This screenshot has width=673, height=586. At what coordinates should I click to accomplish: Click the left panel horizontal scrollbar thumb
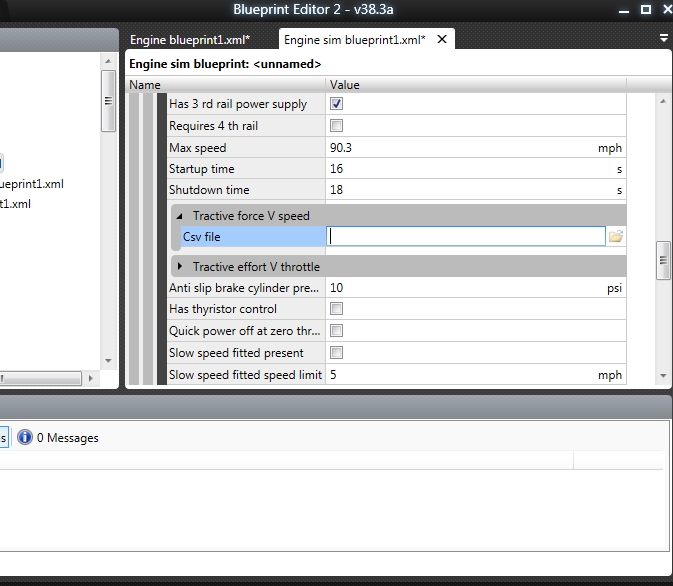[40, 378]
